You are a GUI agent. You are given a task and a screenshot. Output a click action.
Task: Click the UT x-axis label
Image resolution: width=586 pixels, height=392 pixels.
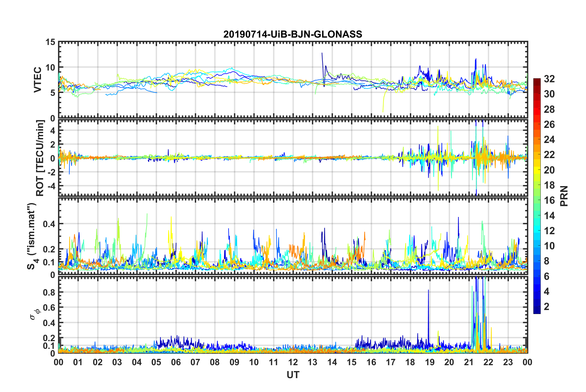pyautogui.click(x=293, y=375)
